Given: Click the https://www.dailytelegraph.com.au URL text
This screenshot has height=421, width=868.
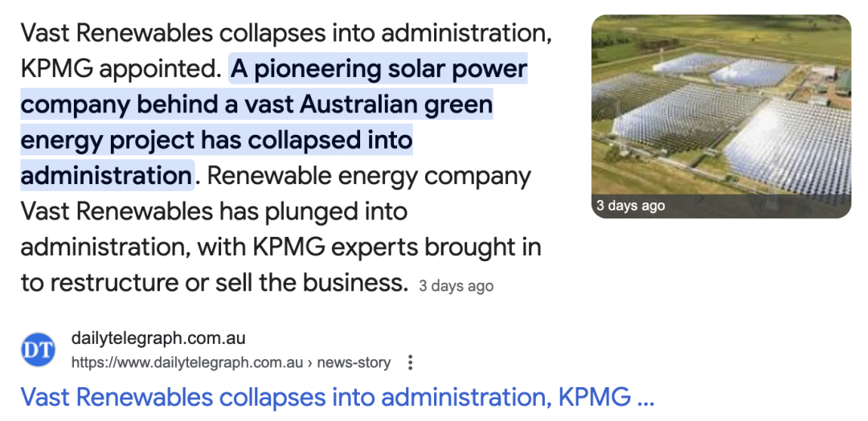Looking at the screenshot, I should click(187, 362).
